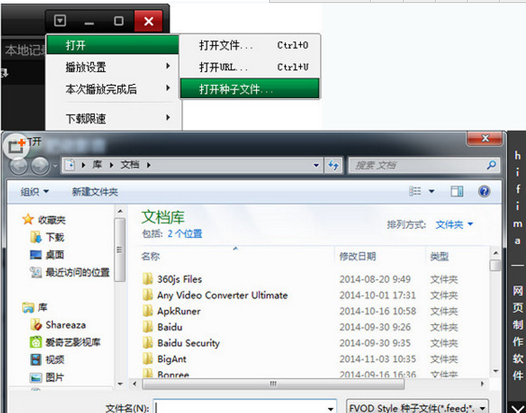Click the navigation pane scroll up arrow

120,211
